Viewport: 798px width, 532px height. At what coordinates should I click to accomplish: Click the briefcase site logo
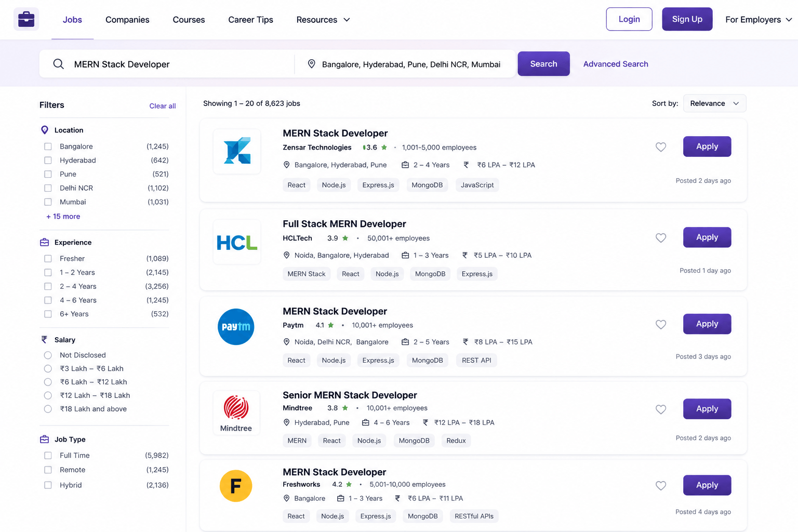point(26,19)
